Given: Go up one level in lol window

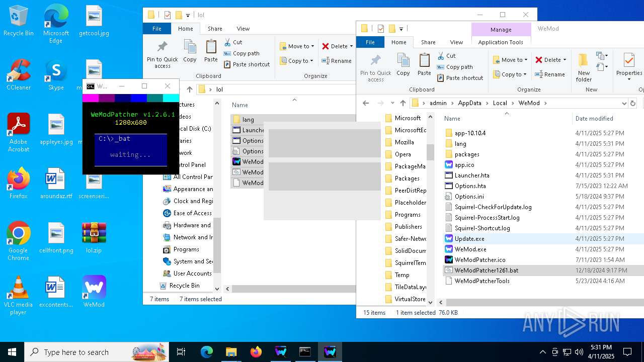Looking at the screenshot, I should 189,89.
